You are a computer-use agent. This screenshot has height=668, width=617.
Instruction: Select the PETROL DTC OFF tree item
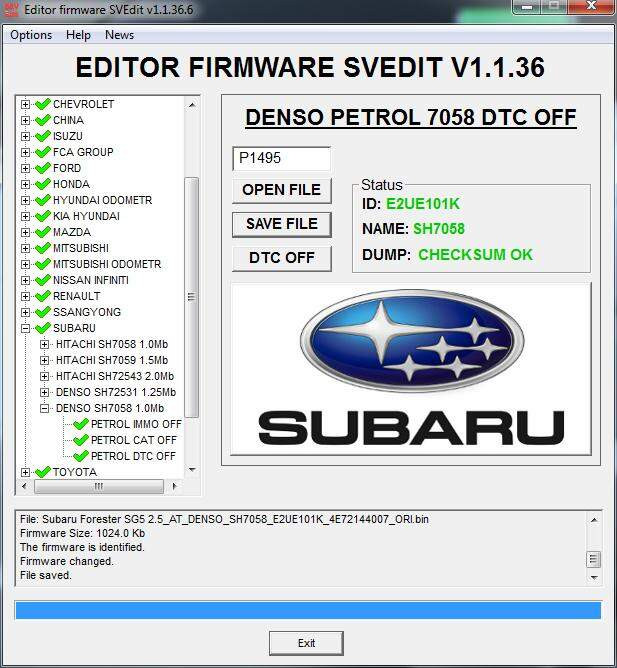[x=133, y=456]
